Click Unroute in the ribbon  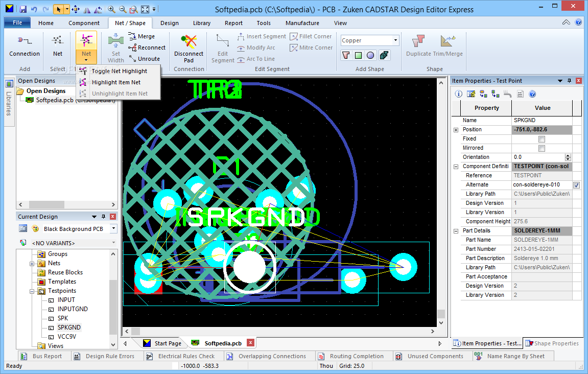tap(145, 59)
